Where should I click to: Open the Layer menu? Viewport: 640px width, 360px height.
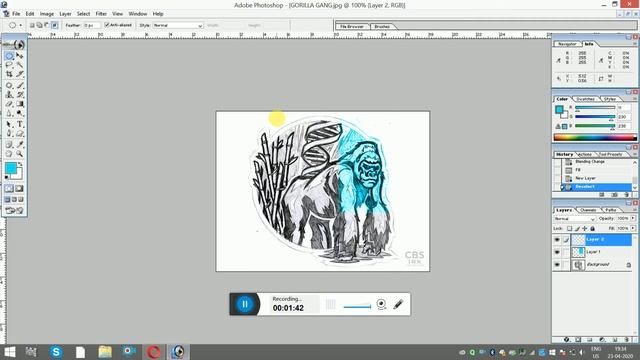click(x=65, y=13)
